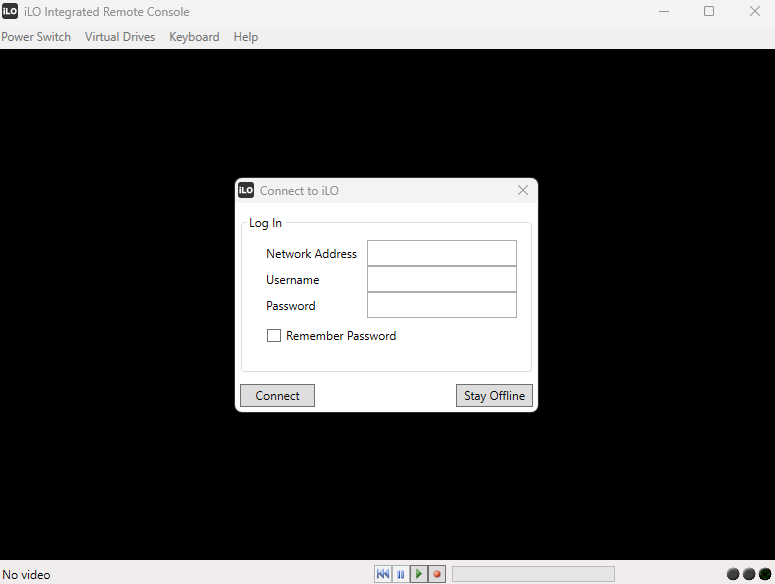Click the Password input field
Screen dimensions: 775x584
442,305
